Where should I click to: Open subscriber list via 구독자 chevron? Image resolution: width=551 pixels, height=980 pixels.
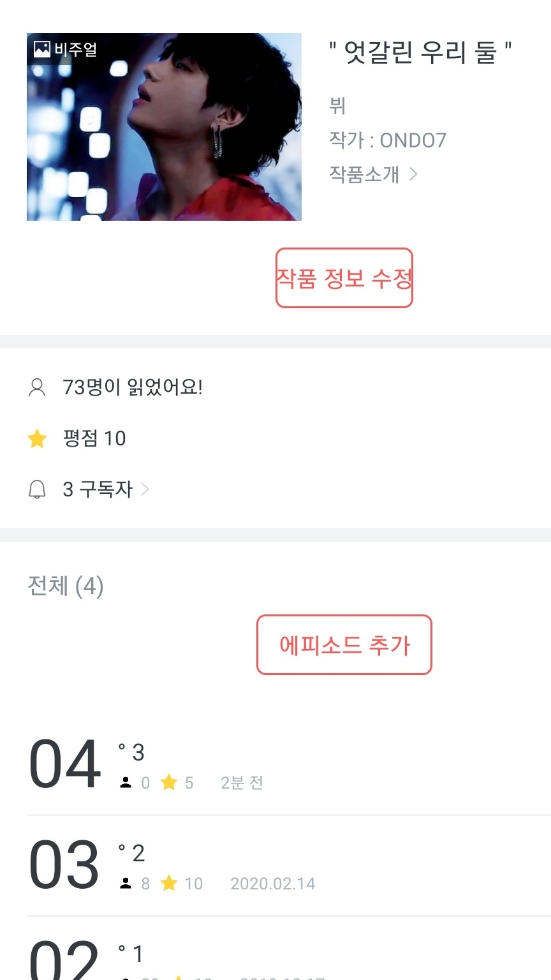[x=145, y=489]
